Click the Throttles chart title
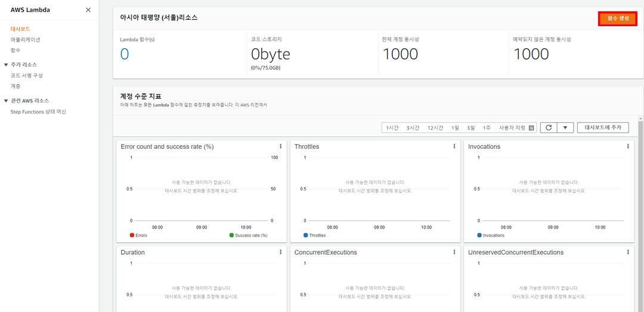This screenshot has width=644, height=312. tap(307, 146)
